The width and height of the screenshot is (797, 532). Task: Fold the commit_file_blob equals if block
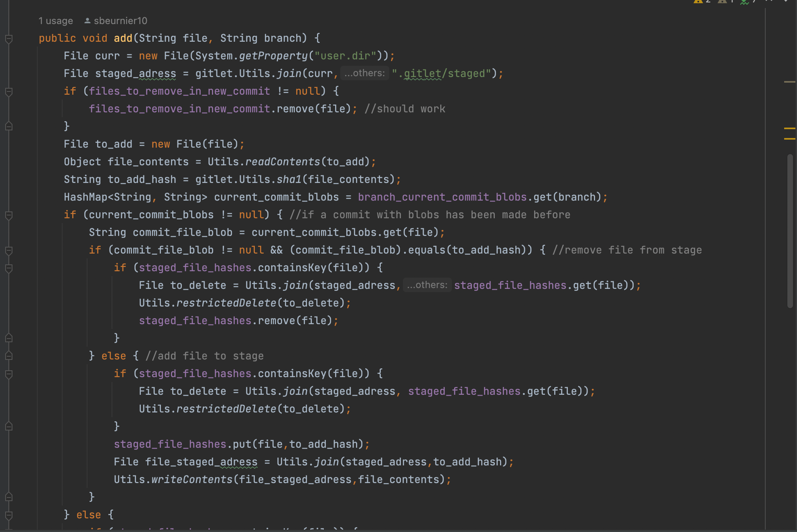[x=9, y=251]
